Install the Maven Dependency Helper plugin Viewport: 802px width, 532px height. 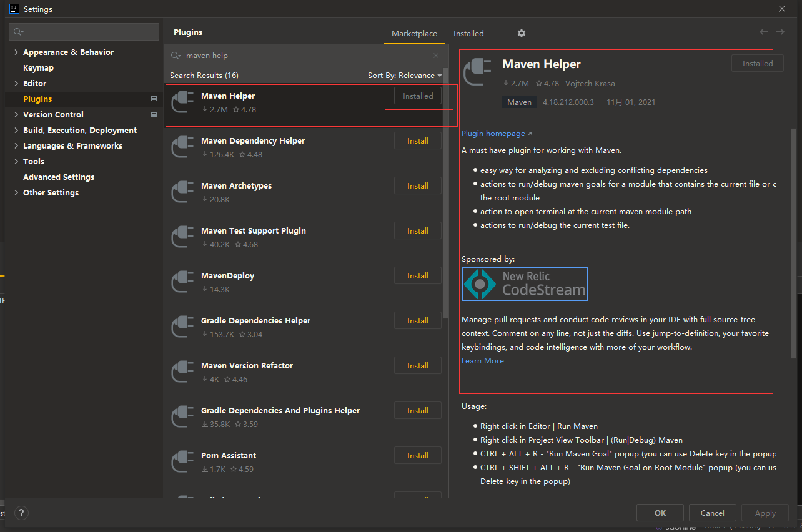point(417,141)
